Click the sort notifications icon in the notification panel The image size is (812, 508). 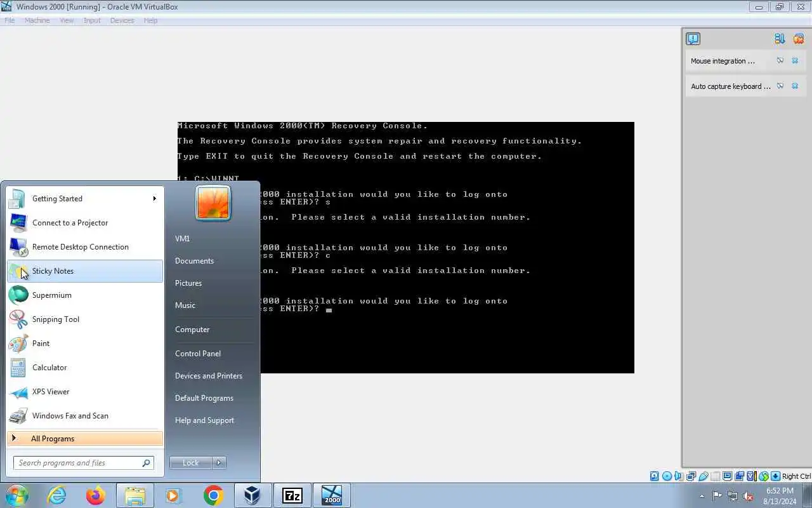780,39
